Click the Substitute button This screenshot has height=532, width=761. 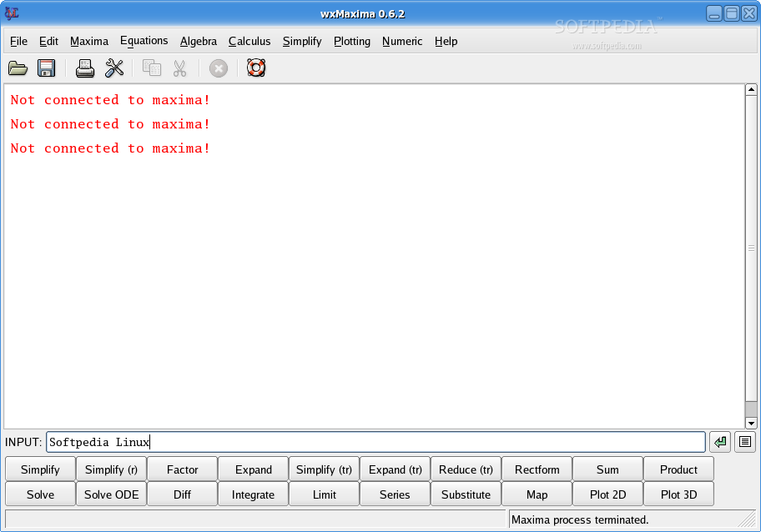point(466,494)
